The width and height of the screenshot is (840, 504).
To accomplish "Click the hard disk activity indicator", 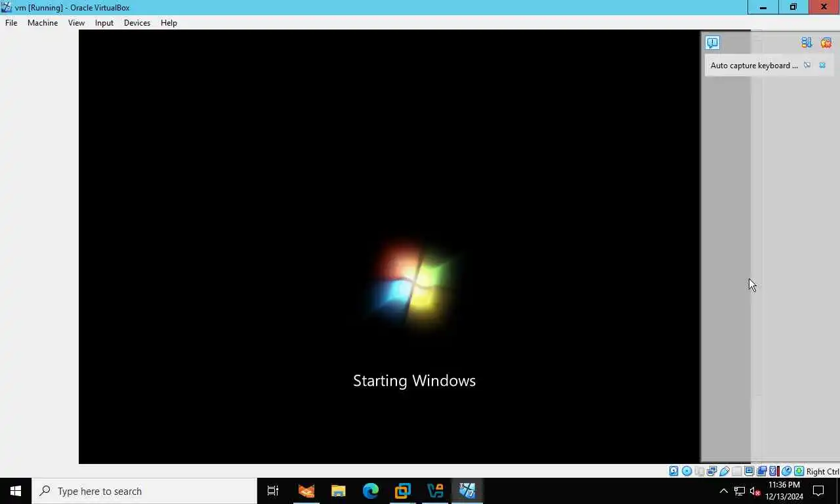I will pyautogui.click(x=674, y=471).
